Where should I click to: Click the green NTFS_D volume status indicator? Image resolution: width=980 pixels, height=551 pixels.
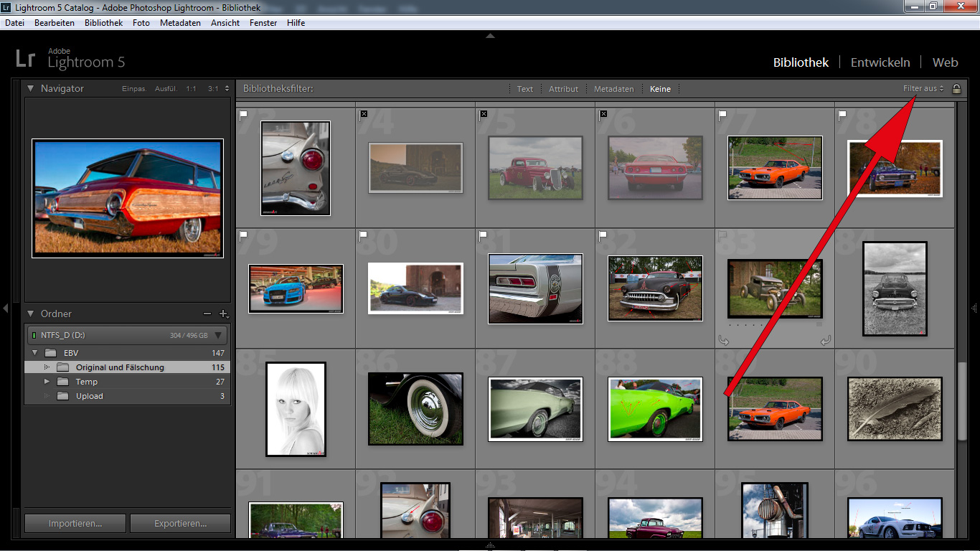coord(33,335)
